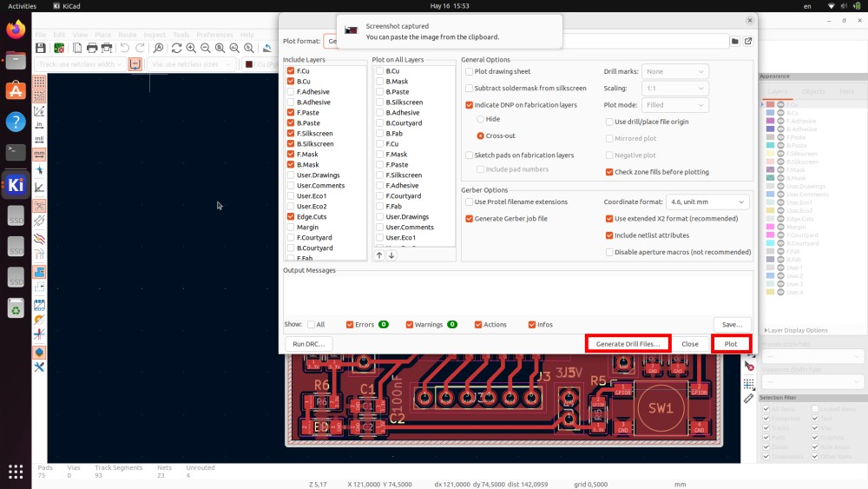Screen dimensions: 868x489
Task: Click the Undo arrow icon
Action: 125,48
